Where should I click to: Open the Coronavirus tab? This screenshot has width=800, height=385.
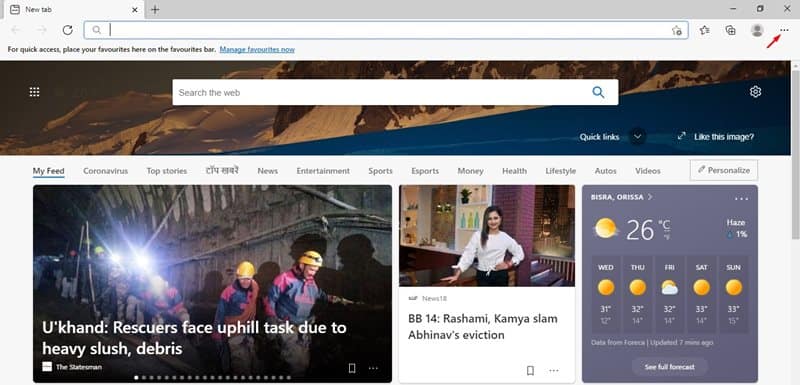(106, 171)
